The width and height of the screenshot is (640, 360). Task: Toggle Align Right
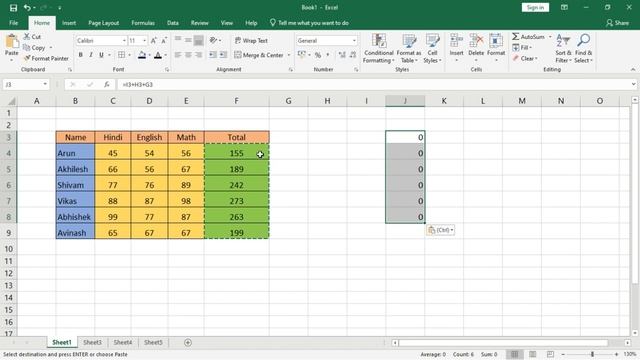coord(199,55)
